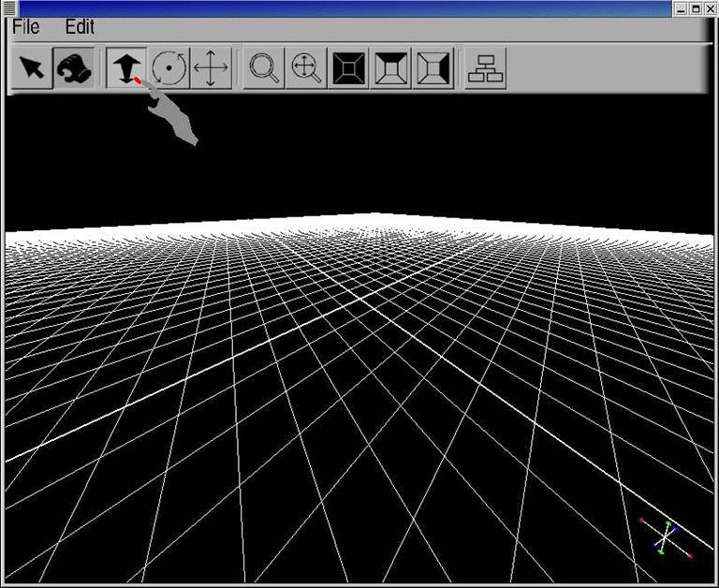Choose the walk up-down arrow tool
Viewport: 719px width, 588px height.
(x=126, y=67)
